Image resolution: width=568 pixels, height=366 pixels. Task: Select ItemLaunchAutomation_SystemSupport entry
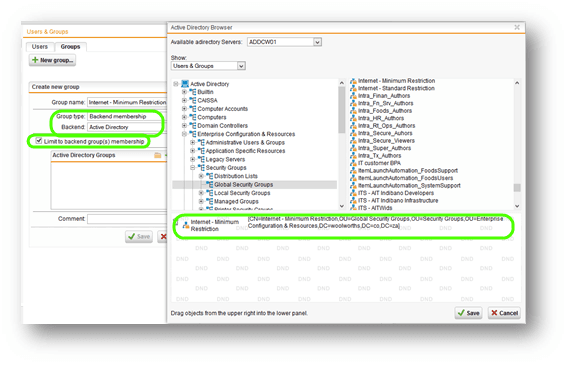coord(409,186)
